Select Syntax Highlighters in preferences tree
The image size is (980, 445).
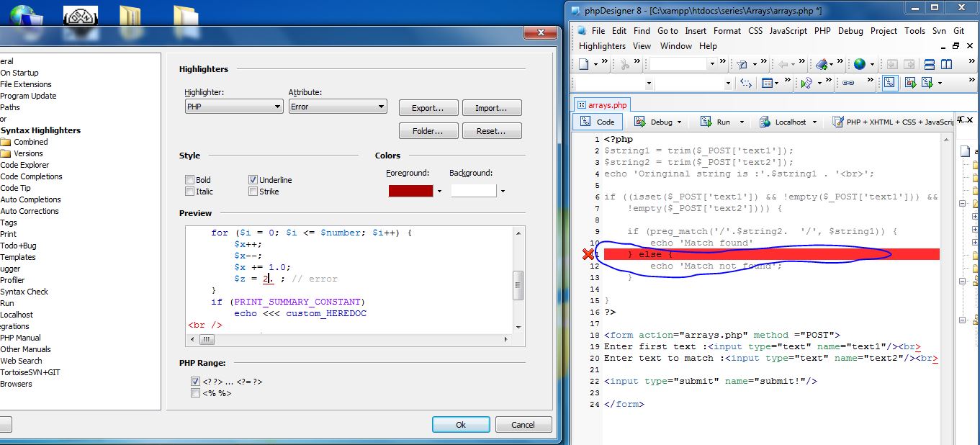(x=40, y=130)
